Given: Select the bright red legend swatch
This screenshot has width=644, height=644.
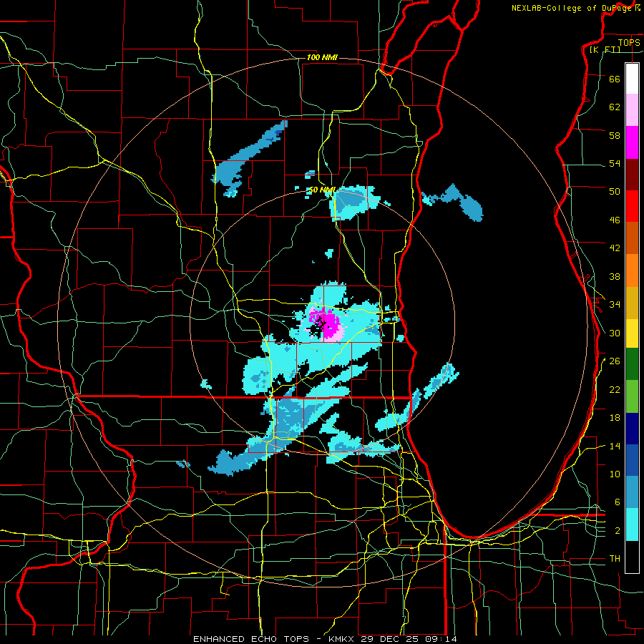Looking at the screenshot, I should point(632,206).
